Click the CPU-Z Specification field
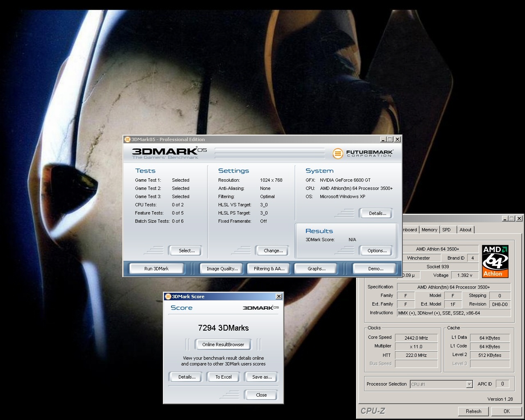This screenshot has width=525, height=420. [x=454, y=287]
